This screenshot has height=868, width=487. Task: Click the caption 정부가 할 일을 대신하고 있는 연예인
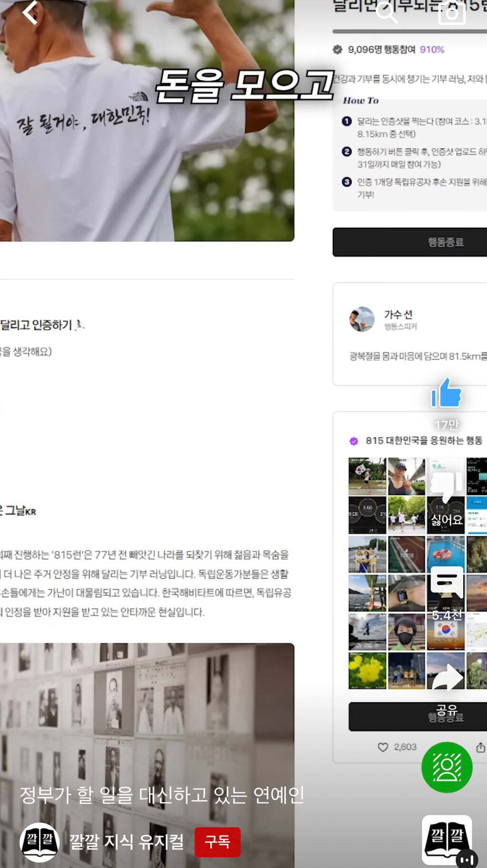[x=162, y=795]
